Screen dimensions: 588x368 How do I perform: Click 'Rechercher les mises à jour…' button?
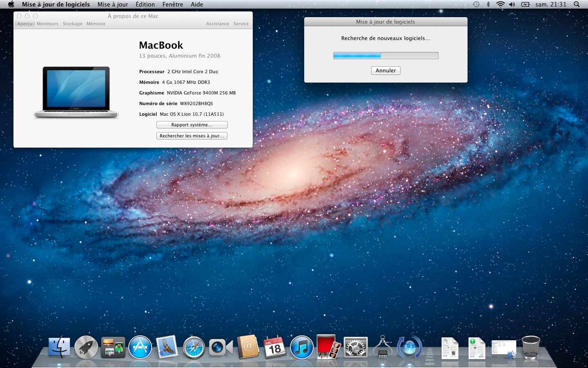click(x=192, y=136)
